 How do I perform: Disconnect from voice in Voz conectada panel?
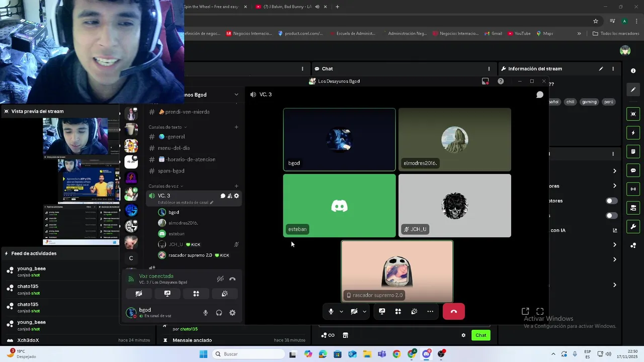pyautogui.click(x=232, y=279)
